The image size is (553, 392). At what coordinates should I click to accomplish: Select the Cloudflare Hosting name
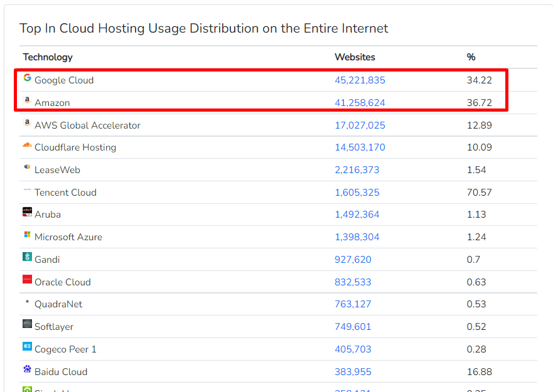click(75, 147)
